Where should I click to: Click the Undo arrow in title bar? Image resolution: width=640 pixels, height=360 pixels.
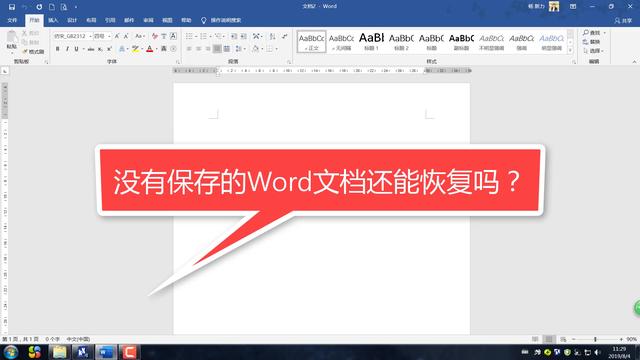point(25,7)
